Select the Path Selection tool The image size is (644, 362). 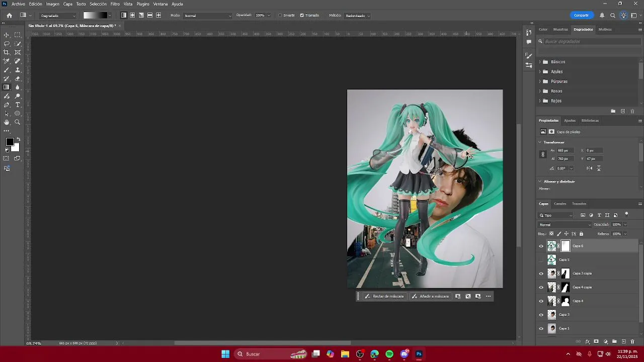click(7, 114)
